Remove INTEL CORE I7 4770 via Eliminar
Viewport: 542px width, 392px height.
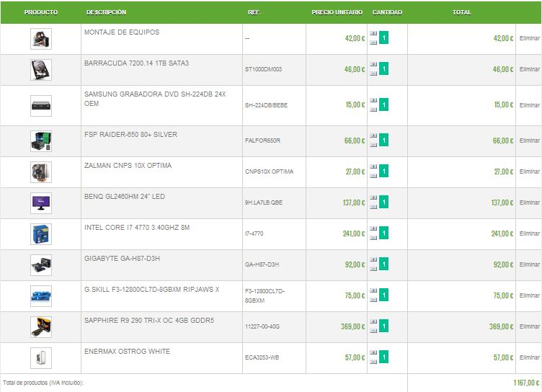pyautogui.click(x=529, y=233)
